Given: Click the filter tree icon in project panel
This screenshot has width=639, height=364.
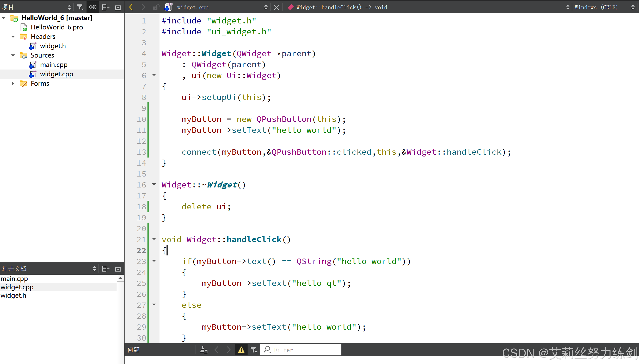Looking at the screenshot, I should pyautogui.click(x=80, y=7).
